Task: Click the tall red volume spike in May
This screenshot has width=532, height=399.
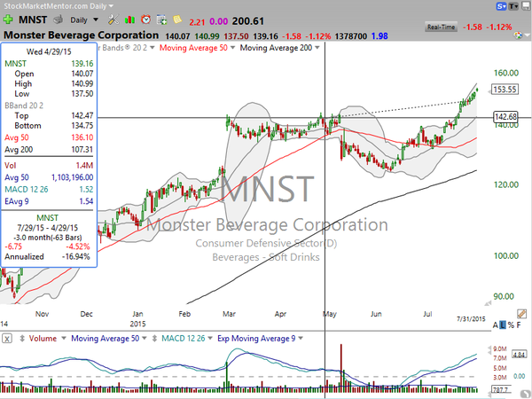Action: [341, 368]
